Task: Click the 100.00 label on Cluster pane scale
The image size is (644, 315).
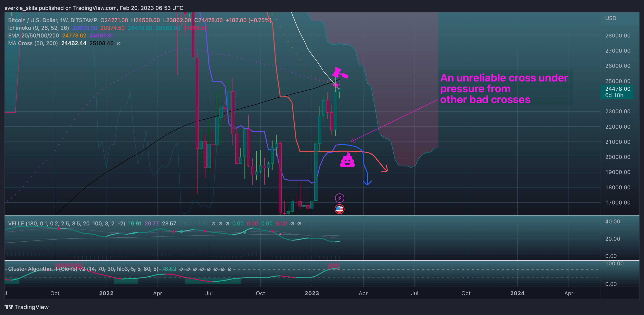Action: pyautogui.click(x=614, y=264)
